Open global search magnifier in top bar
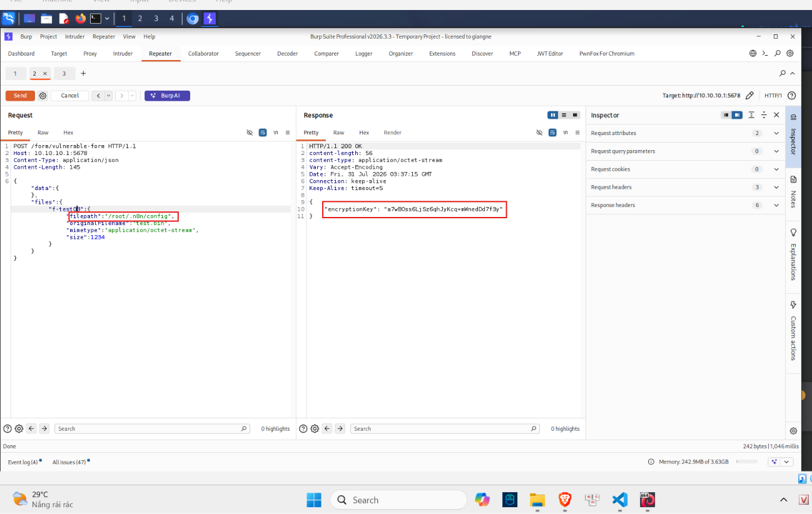812x514 pixels. point(778,54)
